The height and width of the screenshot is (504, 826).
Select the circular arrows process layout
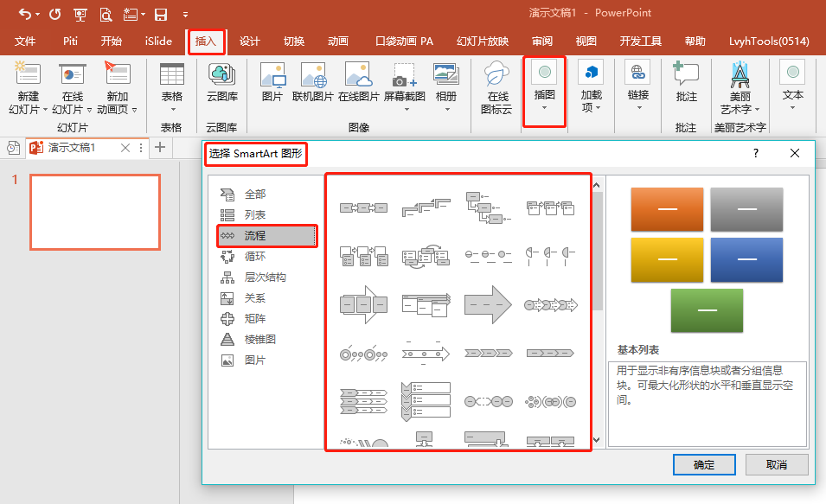click(x=426, y=256)
